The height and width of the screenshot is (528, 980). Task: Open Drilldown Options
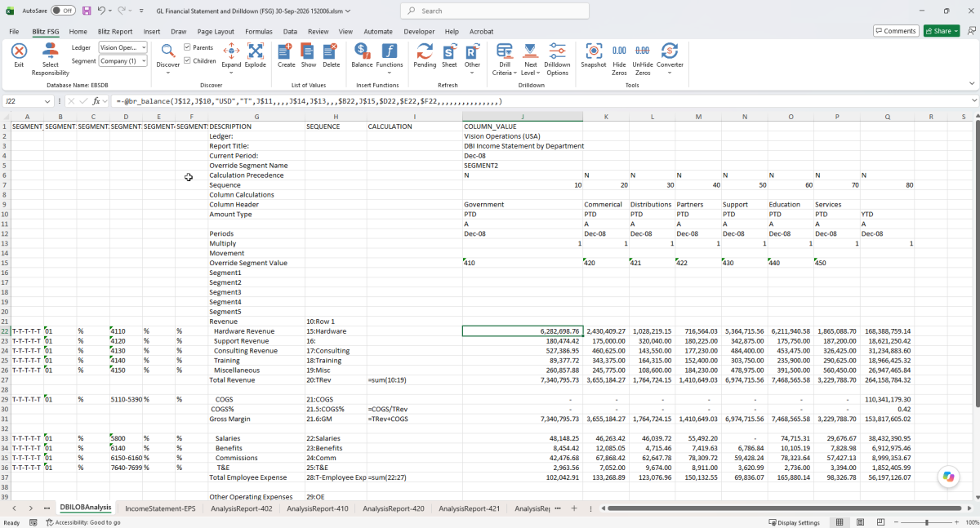click(x=557, y=58)
